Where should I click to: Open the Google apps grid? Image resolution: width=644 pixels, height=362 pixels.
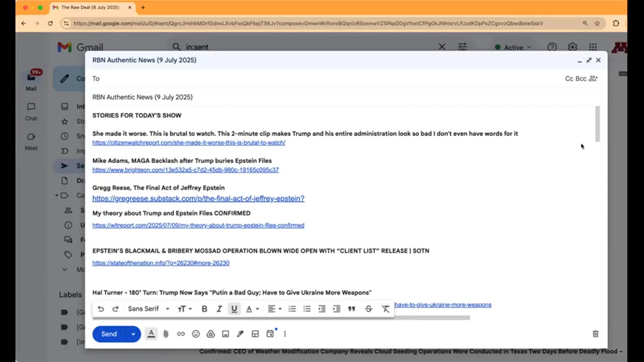coord(593,47)
